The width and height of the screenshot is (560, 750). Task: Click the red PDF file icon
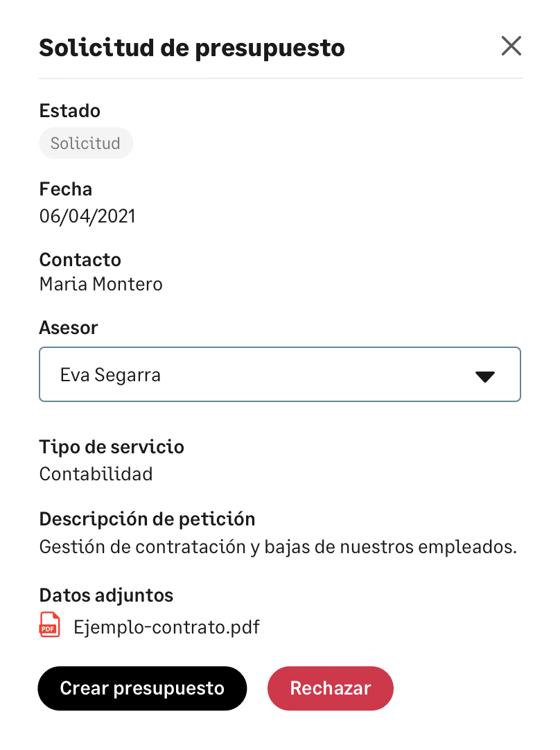[x=49, y=625]
